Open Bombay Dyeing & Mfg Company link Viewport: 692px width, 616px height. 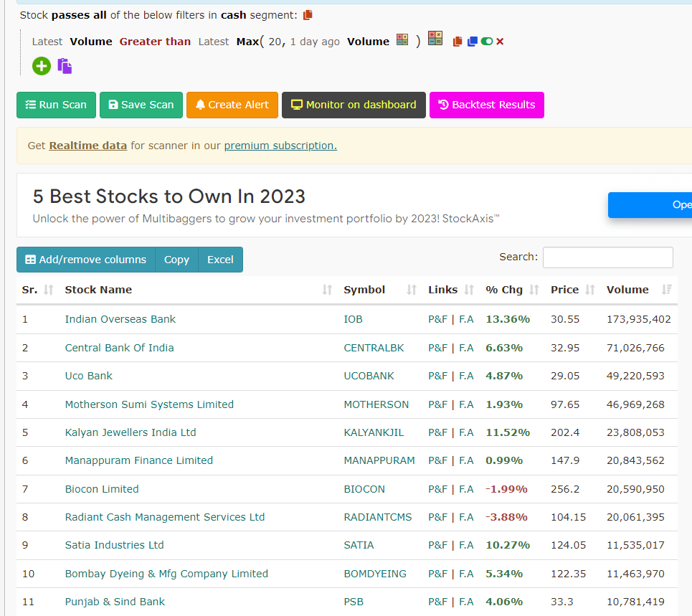(166, 574)
